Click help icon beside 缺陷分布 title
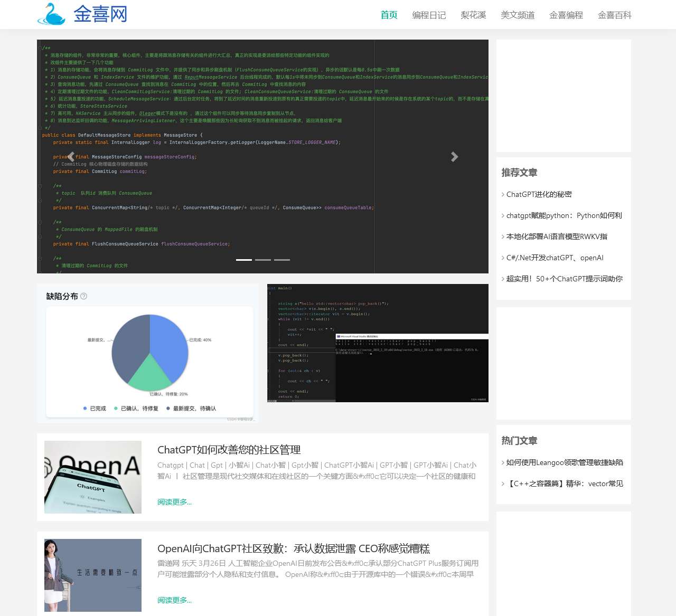This screenshot has height=616, width=676. click(x=83, y=296)
